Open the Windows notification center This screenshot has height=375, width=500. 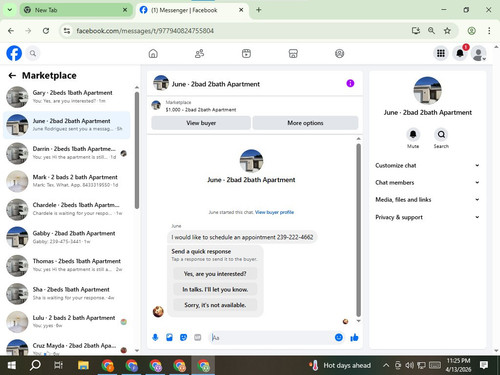point(484,365)
